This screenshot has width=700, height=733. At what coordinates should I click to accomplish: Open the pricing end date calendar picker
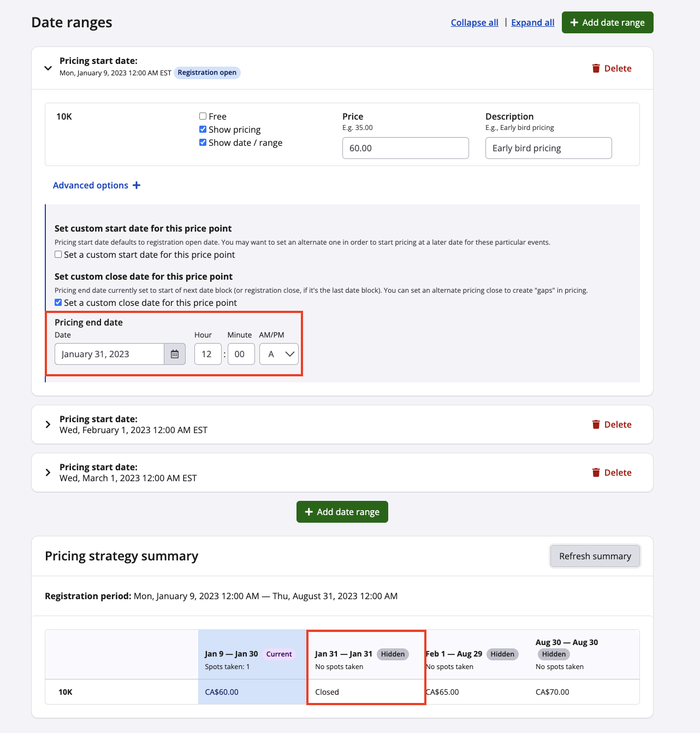pos(175,354)
